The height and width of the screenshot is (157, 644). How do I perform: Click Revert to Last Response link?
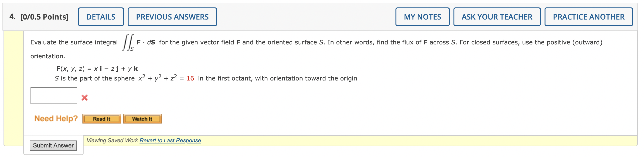coord(170,140)
